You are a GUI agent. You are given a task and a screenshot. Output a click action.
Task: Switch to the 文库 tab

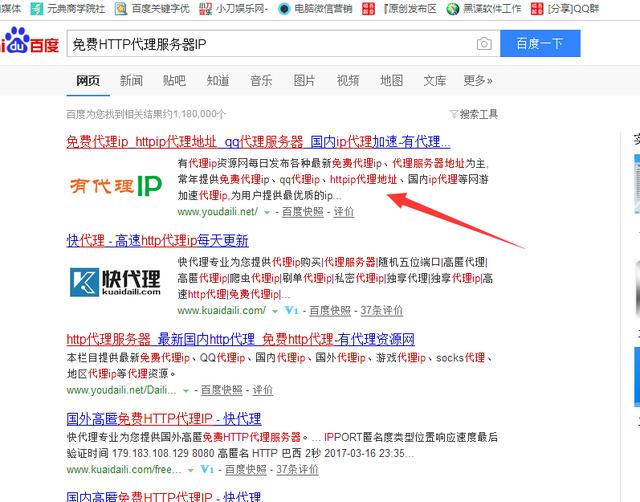coord(435,80)
